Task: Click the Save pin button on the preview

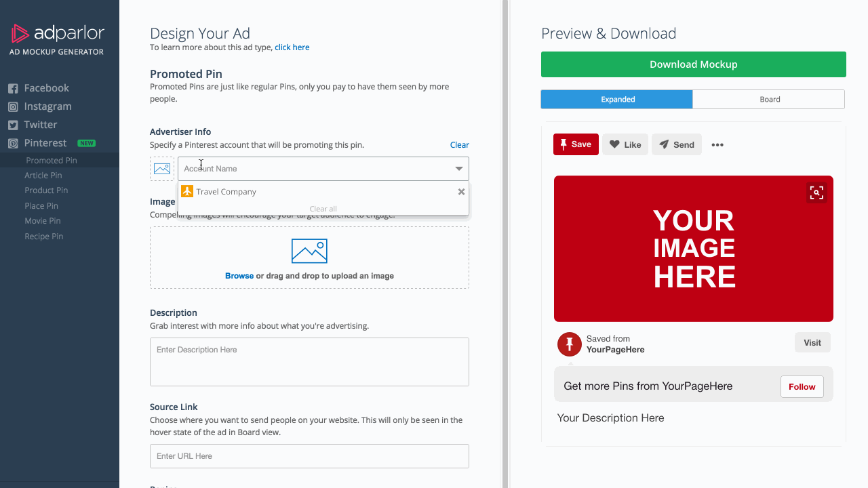Action: coord(575,144)
